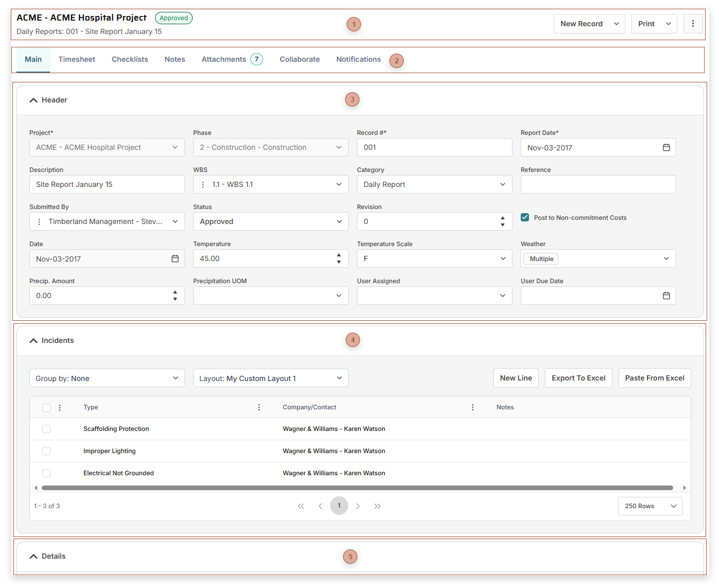Uncheck Post to Non-commitment Costs
The width and height of the screenshot is (719, 588).
pos(525,218)
